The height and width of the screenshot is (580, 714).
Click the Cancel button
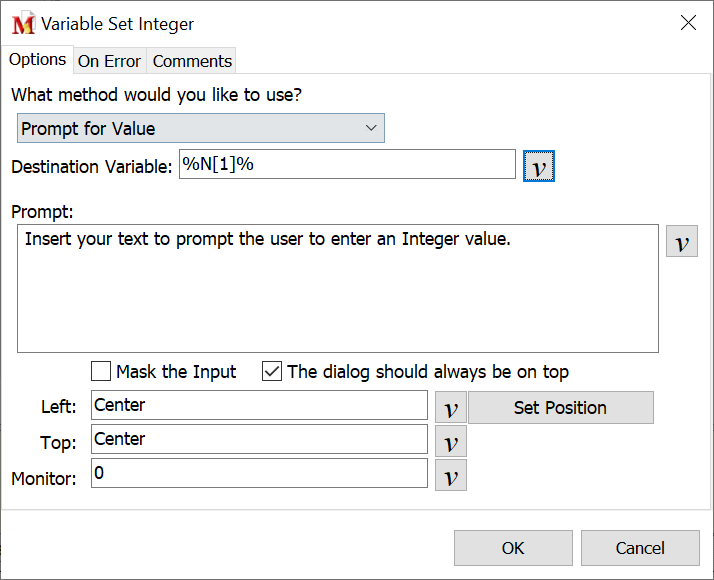(639, 548)
